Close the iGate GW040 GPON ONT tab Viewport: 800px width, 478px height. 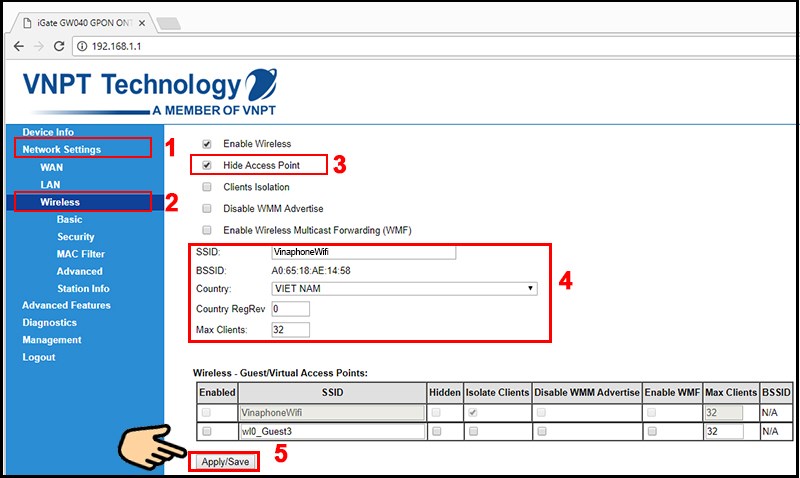(142, 23)
